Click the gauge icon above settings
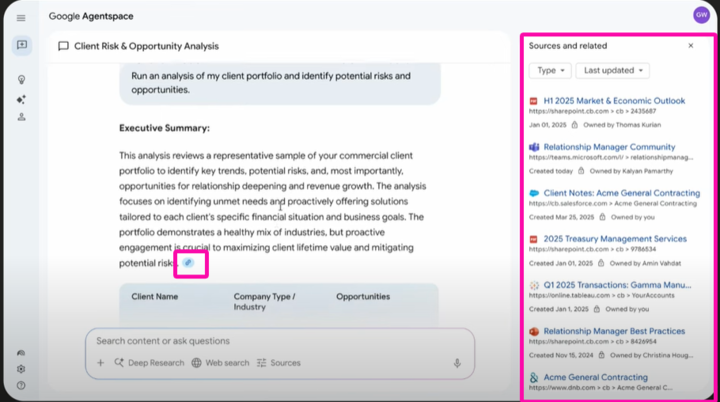The image size is (720, 402). tap(21, 353)
